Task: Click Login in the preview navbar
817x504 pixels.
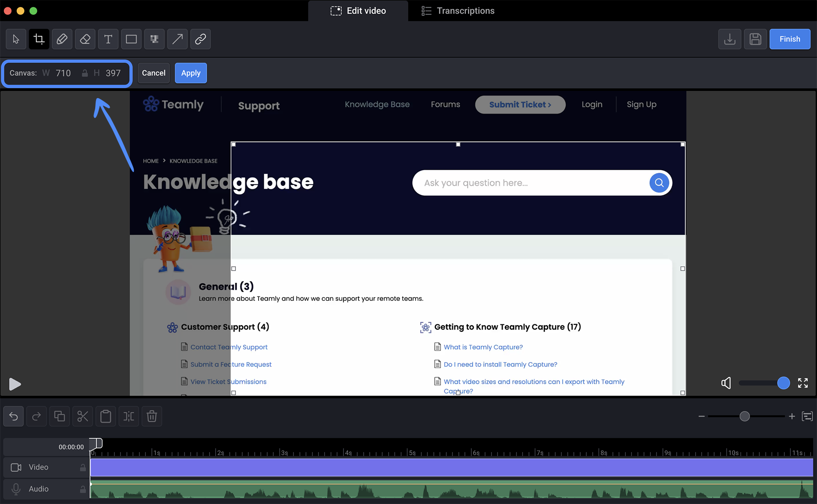Action: click(x=592, y=104)
